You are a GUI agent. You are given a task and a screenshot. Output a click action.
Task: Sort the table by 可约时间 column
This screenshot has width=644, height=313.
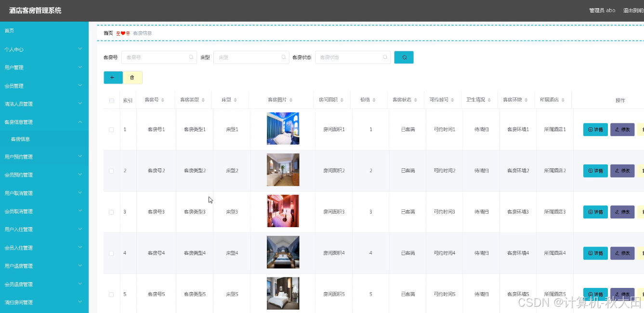click(x=452, y=100)
